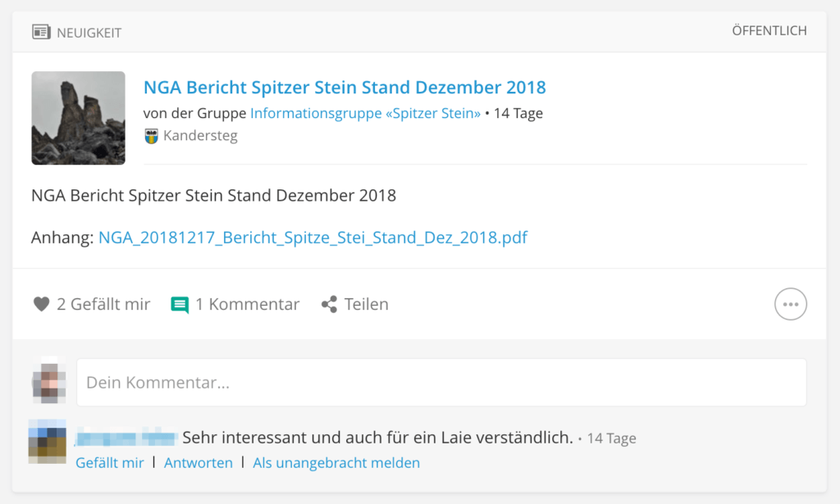Download the NGA_20181217 PDF attachment
The height and width of the screenshot is (504, 840).
313,238
